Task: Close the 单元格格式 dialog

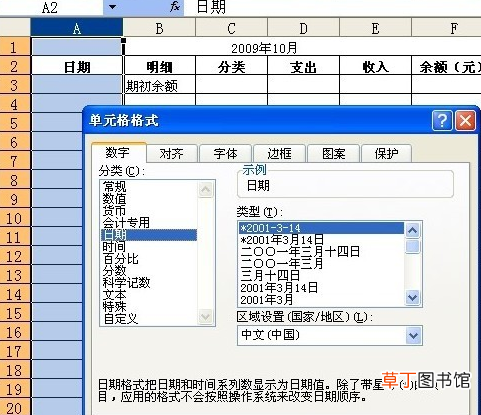Action: tap(465, 120)
